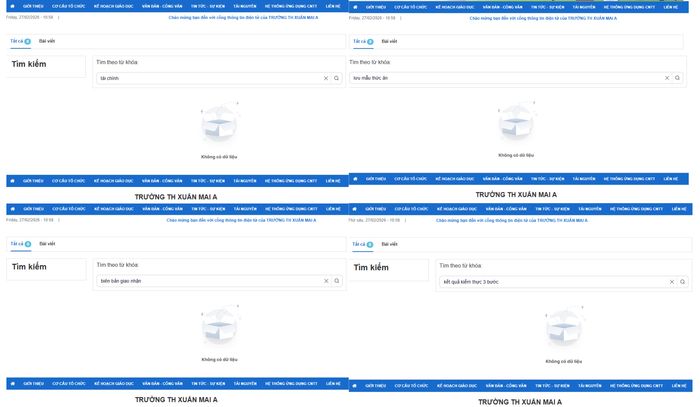Click the magnifier icon beside 'tài chính'

[x=337, y=78]
